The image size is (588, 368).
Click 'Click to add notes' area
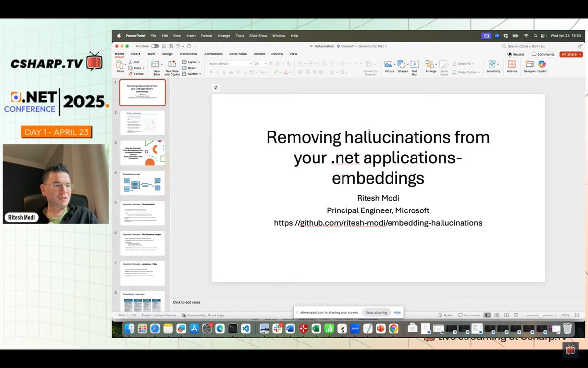187,302
